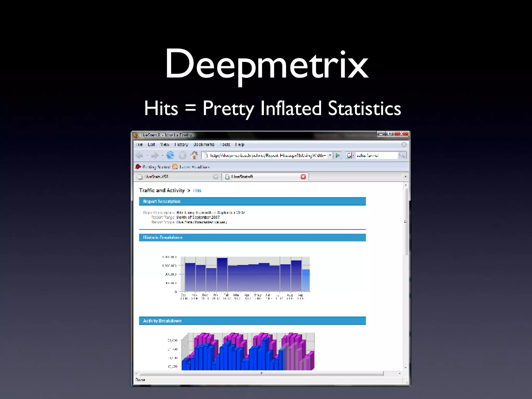Image resolution: width=532 pixels, height=399 pixels.
Task: Click the search magnifier icon
Action: [x=402, y=155]
